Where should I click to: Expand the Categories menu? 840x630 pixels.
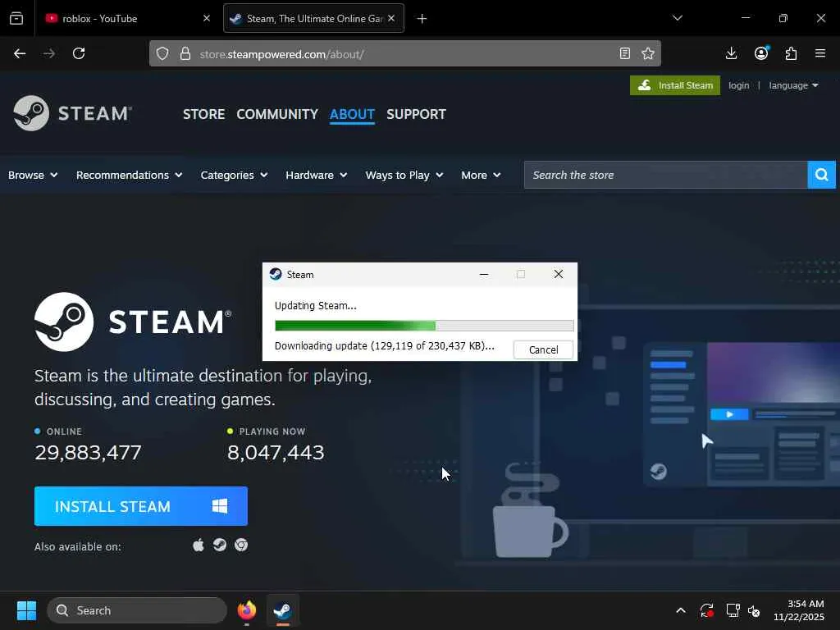(234, 176)
